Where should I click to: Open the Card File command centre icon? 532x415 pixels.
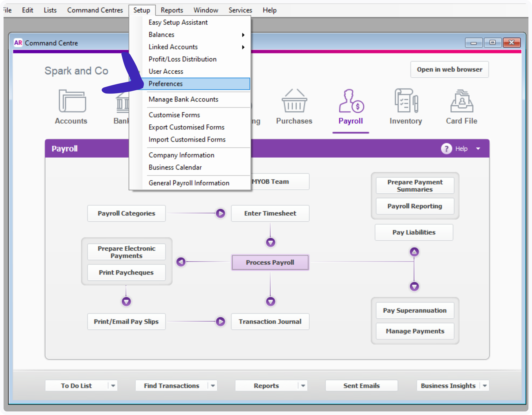click(x=461, y=107)
